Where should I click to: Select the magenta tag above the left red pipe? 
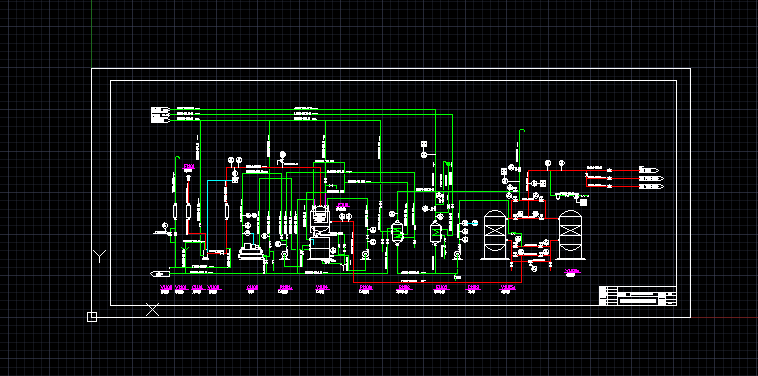[x=189, y=168]
